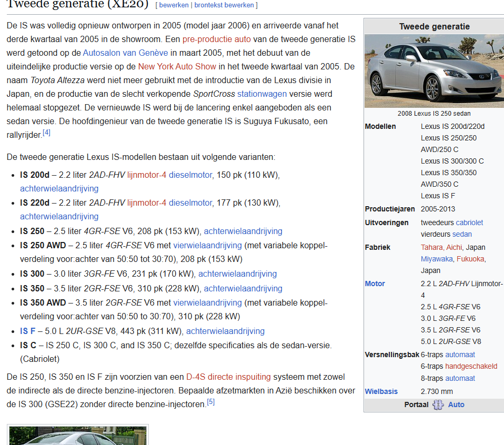Open the thumbnail image below the article text
The width and height of the screenshot is (504, 445).
point(78,436)
